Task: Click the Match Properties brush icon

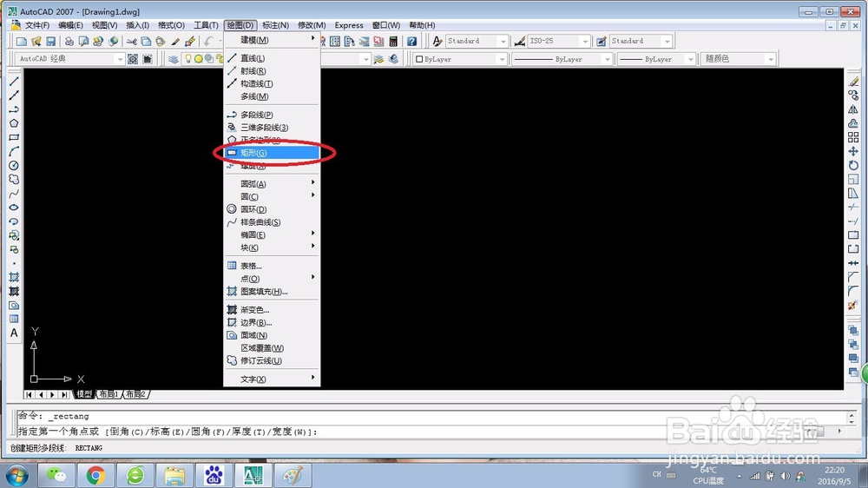Action: point(175,41)
